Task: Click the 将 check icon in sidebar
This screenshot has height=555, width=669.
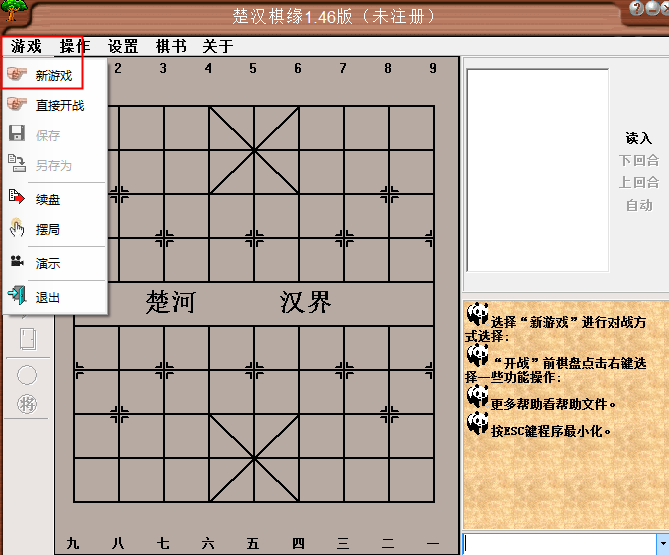Action: click(x=27, y=404)
